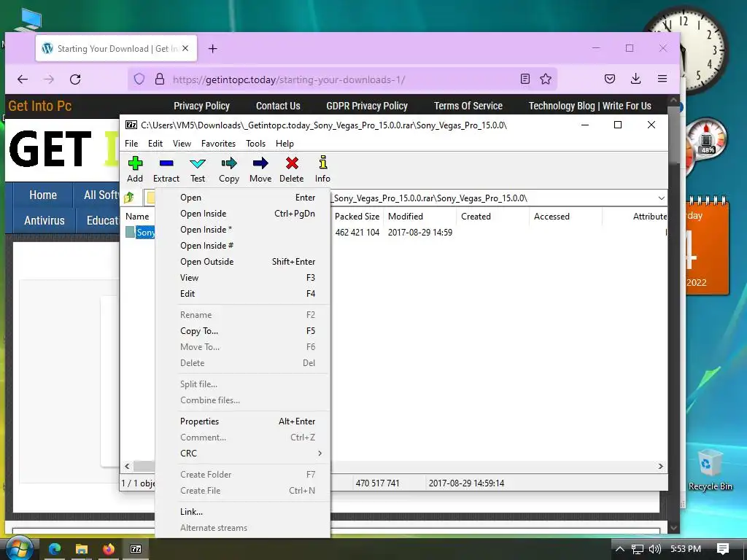Click the volume icon in system tray

tap(655, 549)
